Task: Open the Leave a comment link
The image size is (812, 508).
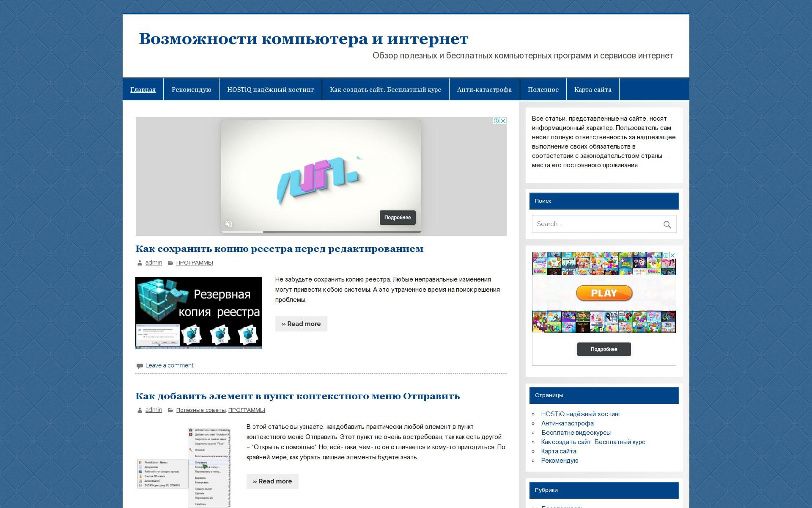Action: (x=169, y=365)
